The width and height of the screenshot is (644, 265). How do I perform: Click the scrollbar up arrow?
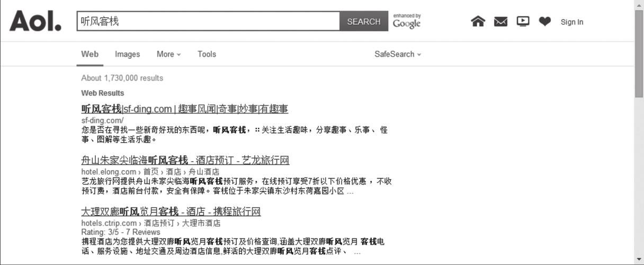639,4
